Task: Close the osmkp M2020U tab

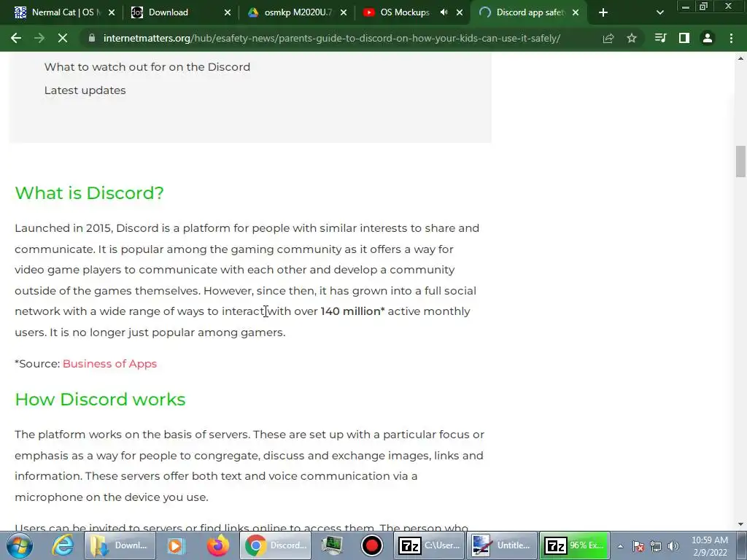Action: pos(344,12)
